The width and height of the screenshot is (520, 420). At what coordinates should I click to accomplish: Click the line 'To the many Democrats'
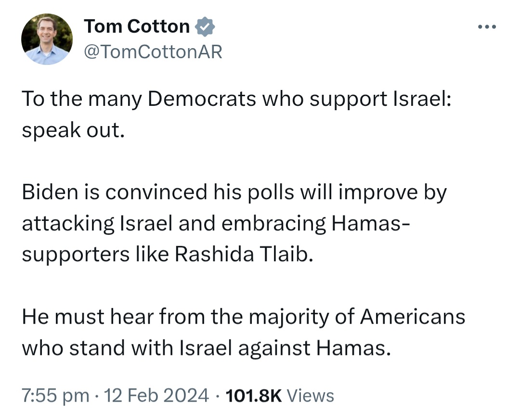pos(236,99)
